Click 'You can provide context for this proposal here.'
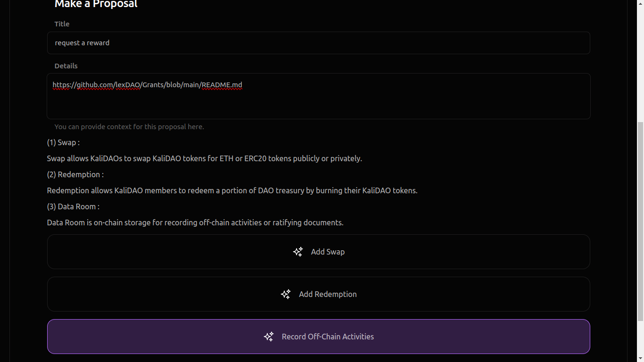The image size is (644, 362). (x=129, y=127)
